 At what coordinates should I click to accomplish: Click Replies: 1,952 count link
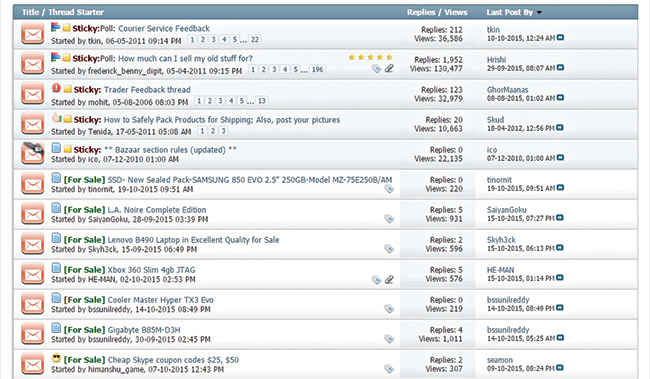tap(439, 60)
